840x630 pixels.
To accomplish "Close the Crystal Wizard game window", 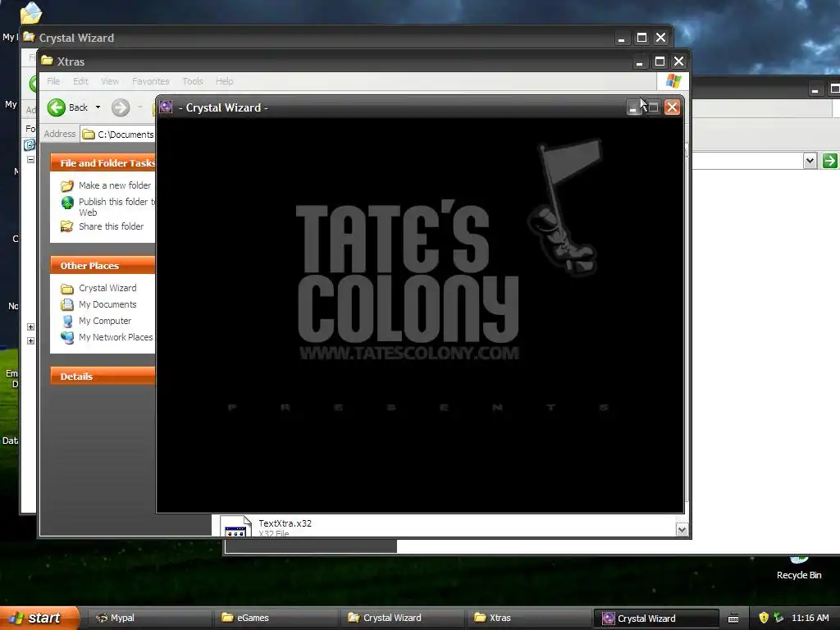I will [x=672, y=107].
